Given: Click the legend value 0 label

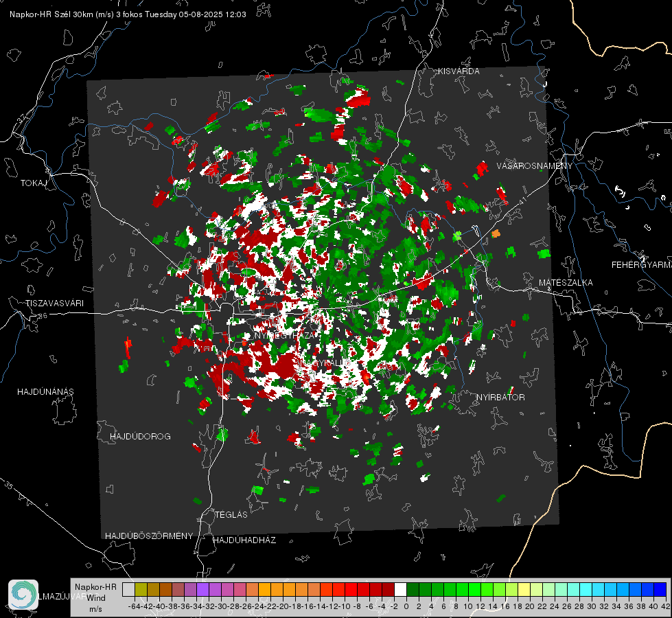Looking at the screenshot, I should pyautogui.click(x=406, y=606).
